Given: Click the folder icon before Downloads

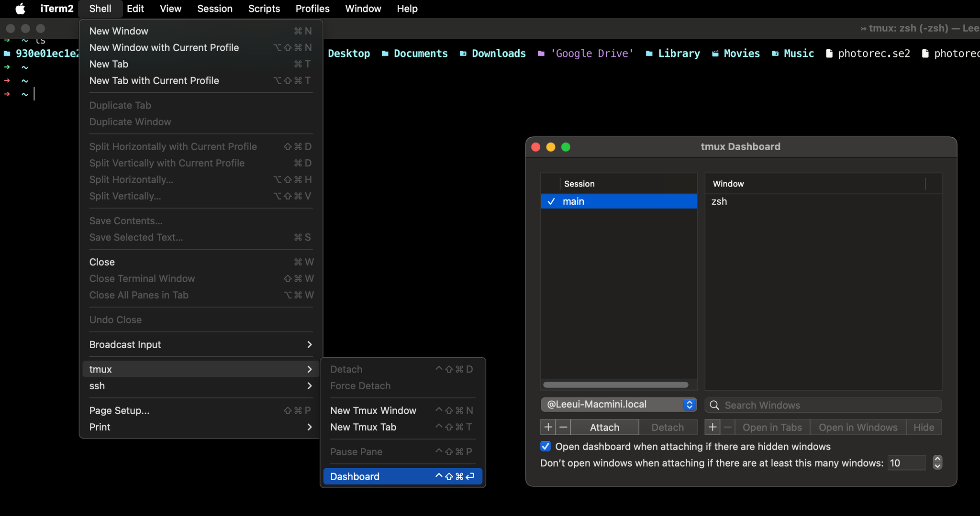Looking at the screenshot, I should 463,54.
